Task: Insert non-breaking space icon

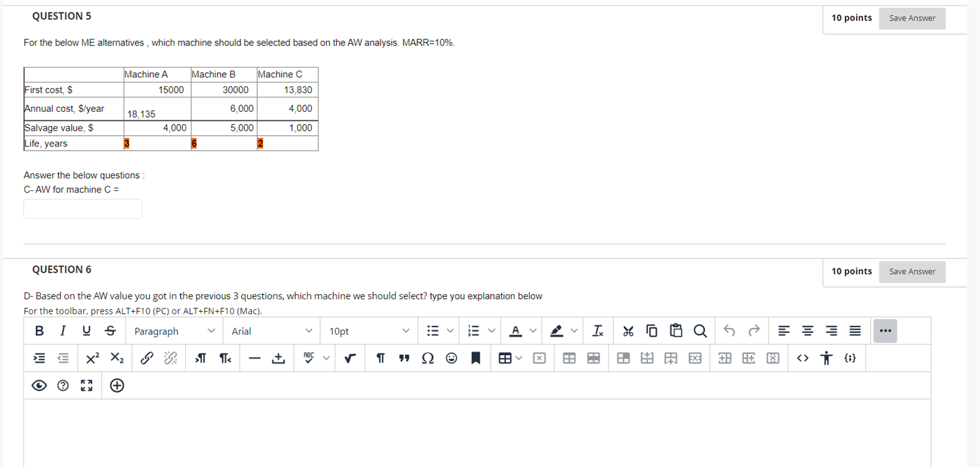Action: (x=279, y=358)
